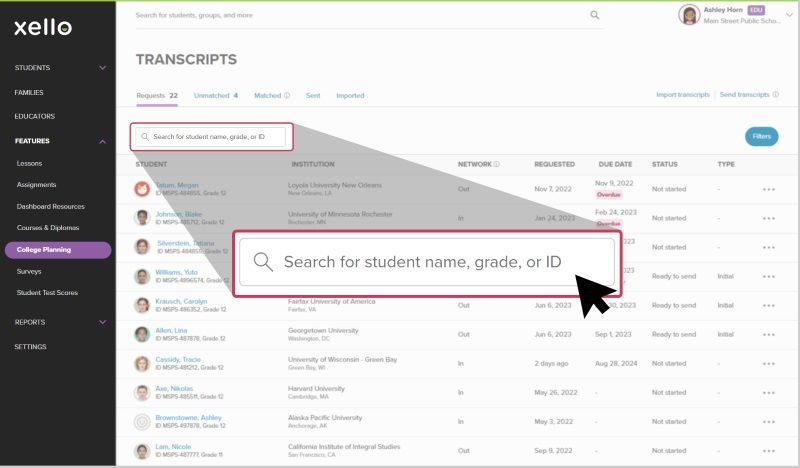Screen dimensions: 800x468
Task: Switch to the Unmatched tab
Action: click(215, 96)
